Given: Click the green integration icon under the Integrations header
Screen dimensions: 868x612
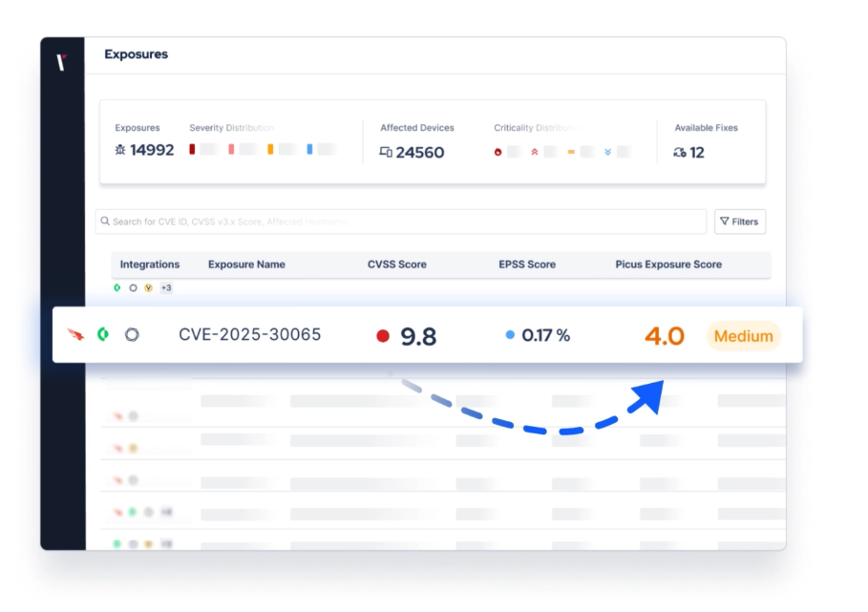Looking at the screenshot, I should pos(117,287).
